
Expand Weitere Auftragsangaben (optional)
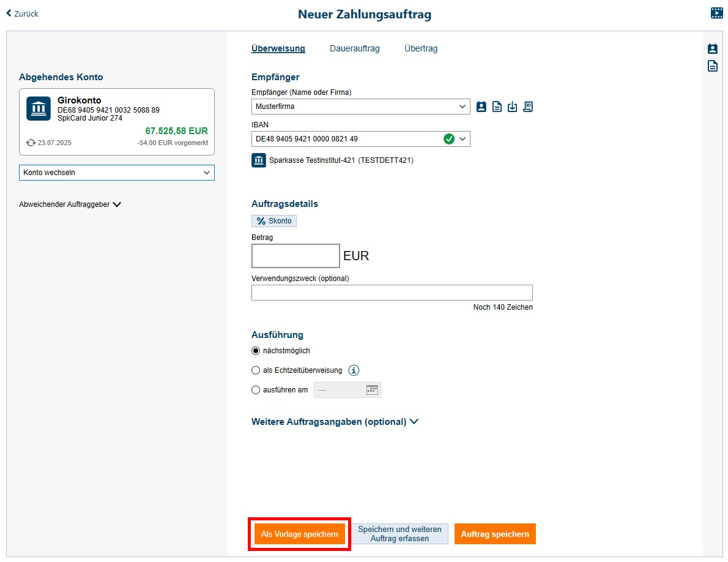pos(335,422)
